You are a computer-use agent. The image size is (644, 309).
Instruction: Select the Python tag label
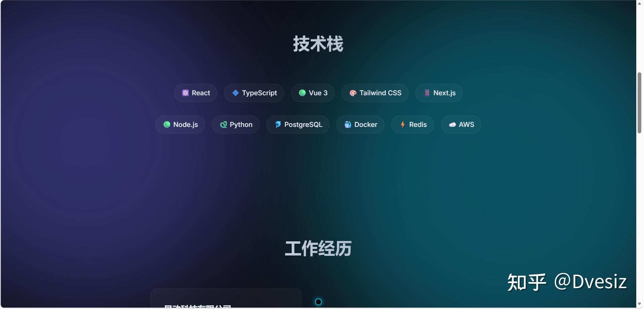tap(241, 125)
